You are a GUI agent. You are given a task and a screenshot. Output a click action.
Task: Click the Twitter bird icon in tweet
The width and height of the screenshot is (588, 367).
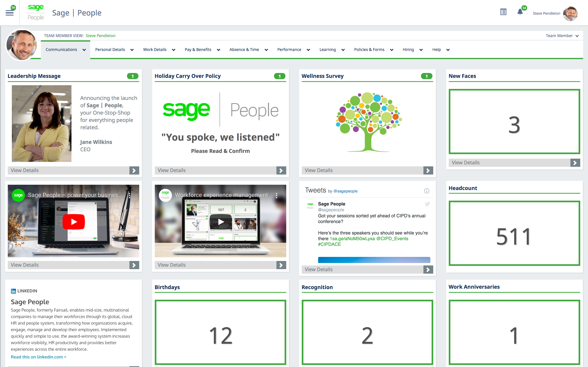point(427,204)
